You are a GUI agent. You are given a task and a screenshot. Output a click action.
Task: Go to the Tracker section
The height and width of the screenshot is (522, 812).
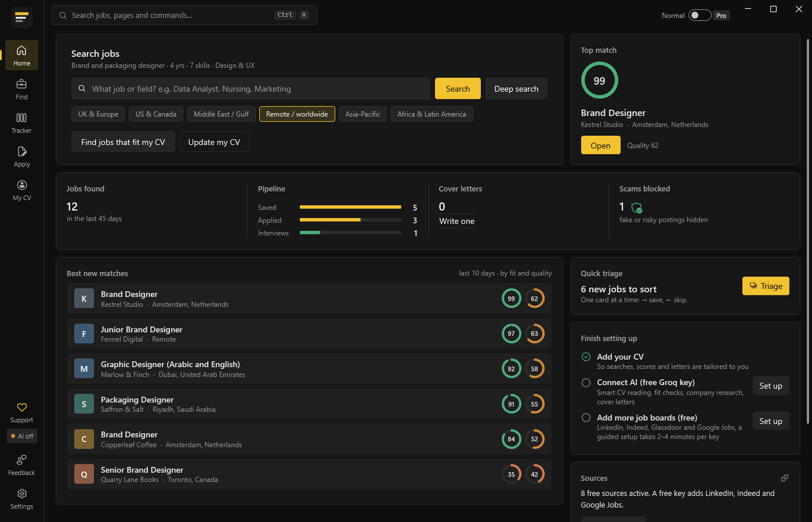coord(21,122)
